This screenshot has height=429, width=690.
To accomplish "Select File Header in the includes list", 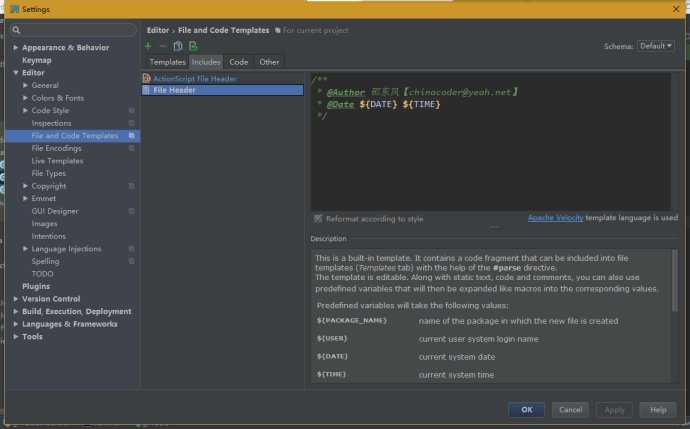I will [x=223, y=90].
